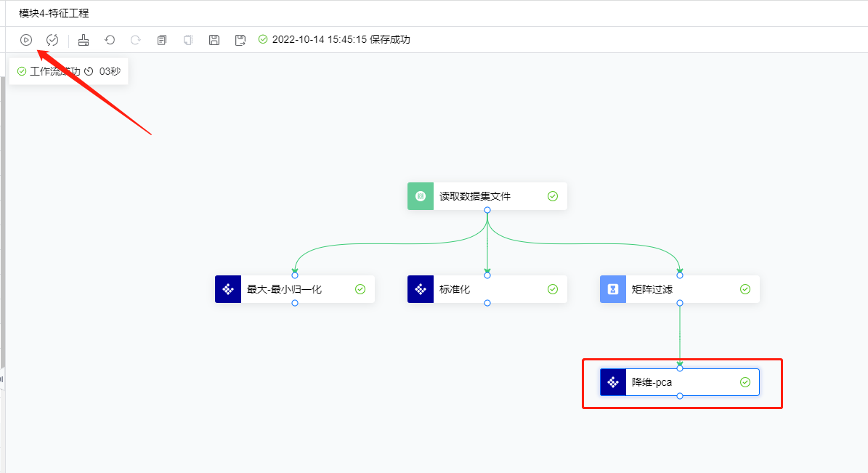868x473 pixels.
Task: Click input port of 最大-最小归一化 node
Action: point(295,275)
